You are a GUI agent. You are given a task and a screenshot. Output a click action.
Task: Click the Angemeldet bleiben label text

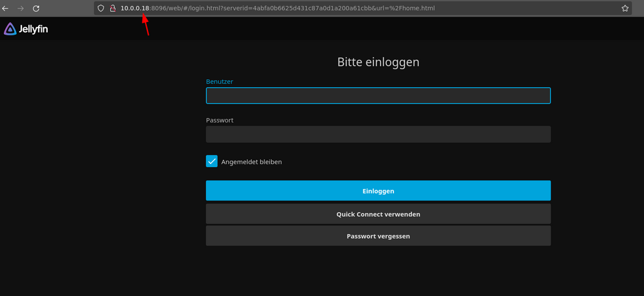click(x=251, y=162)
